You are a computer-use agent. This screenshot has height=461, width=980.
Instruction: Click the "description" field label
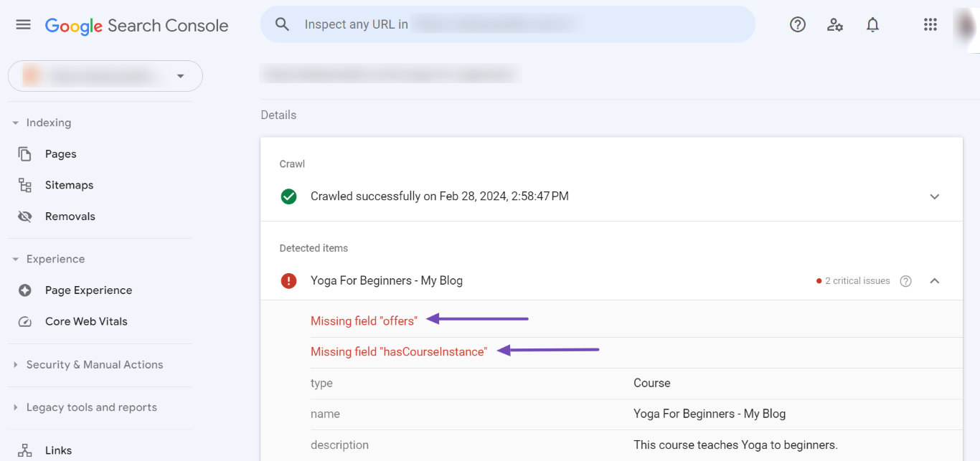coord(339,445)
